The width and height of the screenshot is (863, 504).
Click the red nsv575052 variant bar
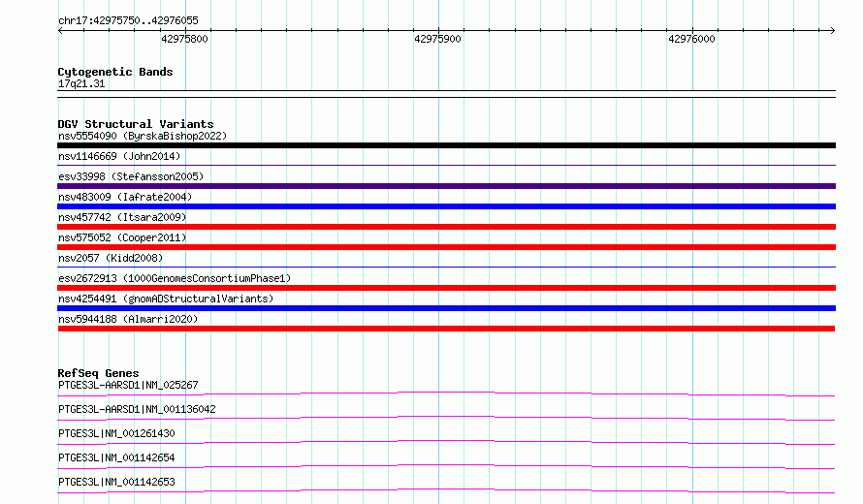[446, 247]
